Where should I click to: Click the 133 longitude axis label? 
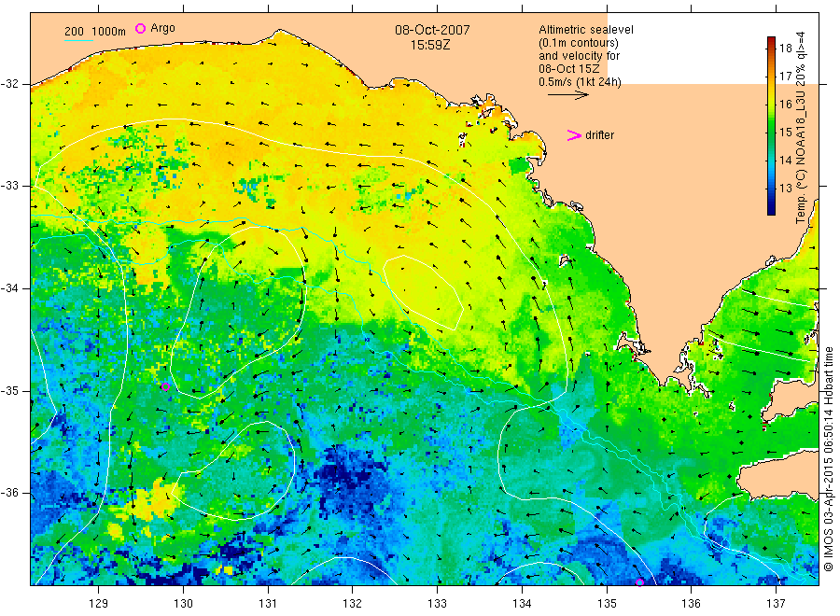pyautogui.click(x=437, y=604)
